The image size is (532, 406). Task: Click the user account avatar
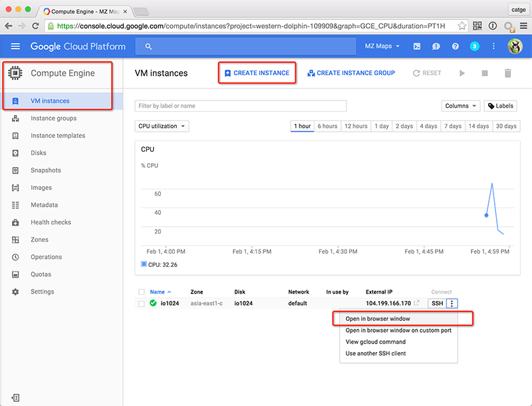515,46
